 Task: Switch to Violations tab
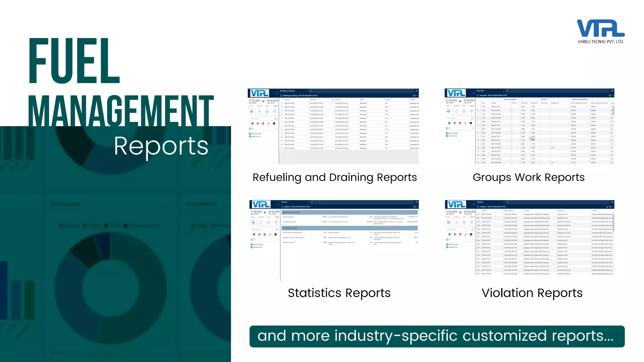(x=490, y=202)
